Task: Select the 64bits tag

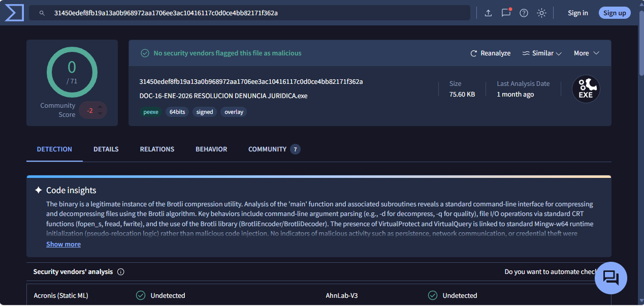Action: [x=177, y=112]
